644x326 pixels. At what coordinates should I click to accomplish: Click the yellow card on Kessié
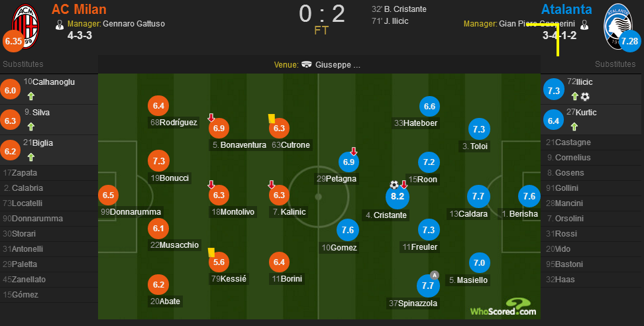tap(211, 252)
